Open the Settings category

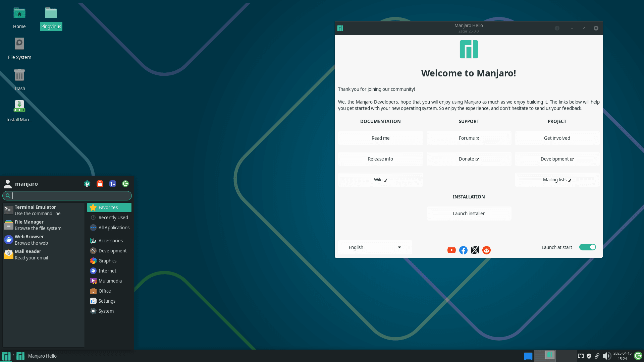(109, 301)
